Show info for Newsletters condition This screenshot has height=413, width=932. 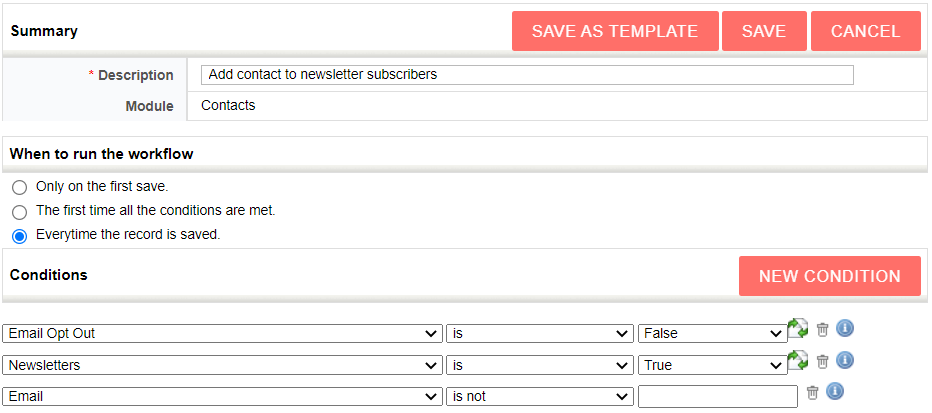(x=845, y=360)
